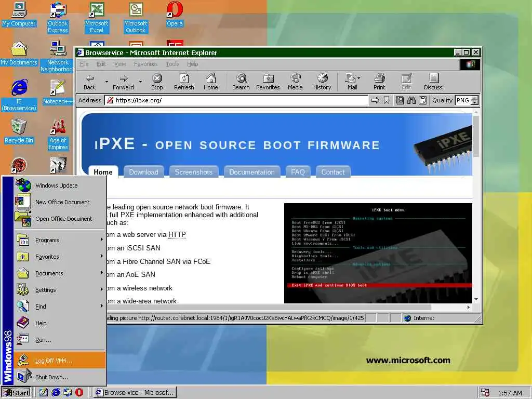Choose Run... from the Start menu
Viewport: 532px width, 399px height.
[x=60, y=340]
